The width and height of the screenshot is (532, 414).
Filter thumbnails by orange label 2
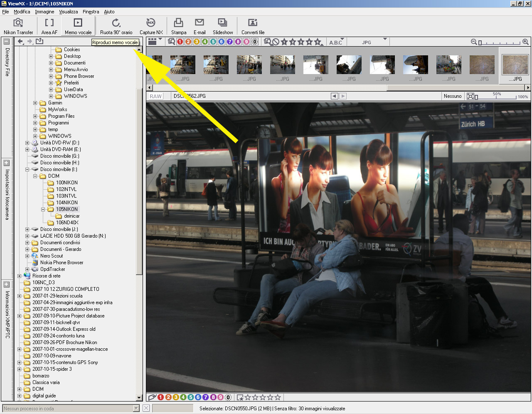188,42
